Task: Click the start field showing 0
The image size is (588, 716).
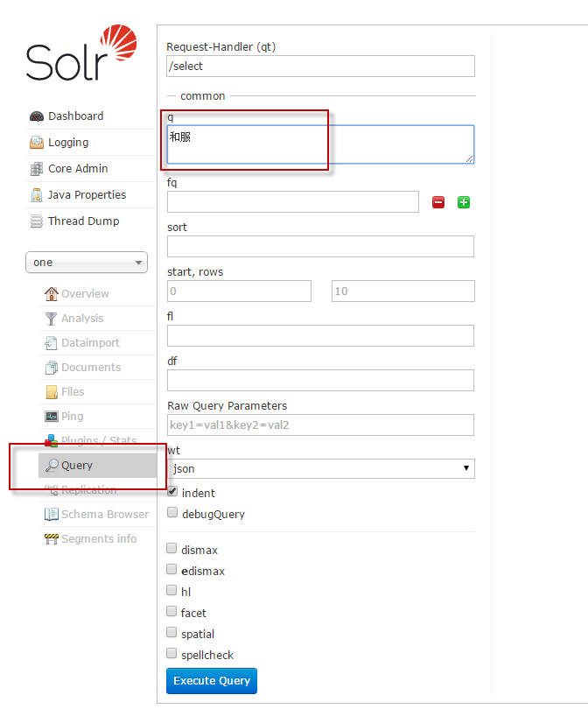Action: click(239, 291)
